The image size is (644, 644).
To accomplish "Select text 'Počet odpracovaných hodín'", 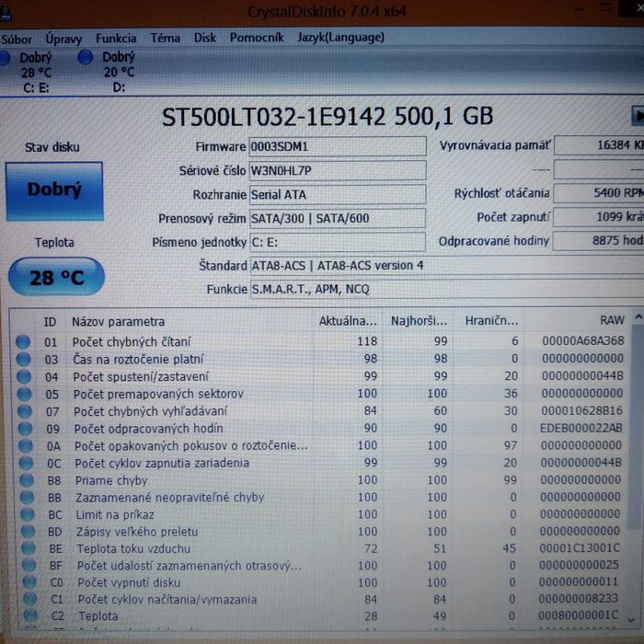I will pos(149,429).
